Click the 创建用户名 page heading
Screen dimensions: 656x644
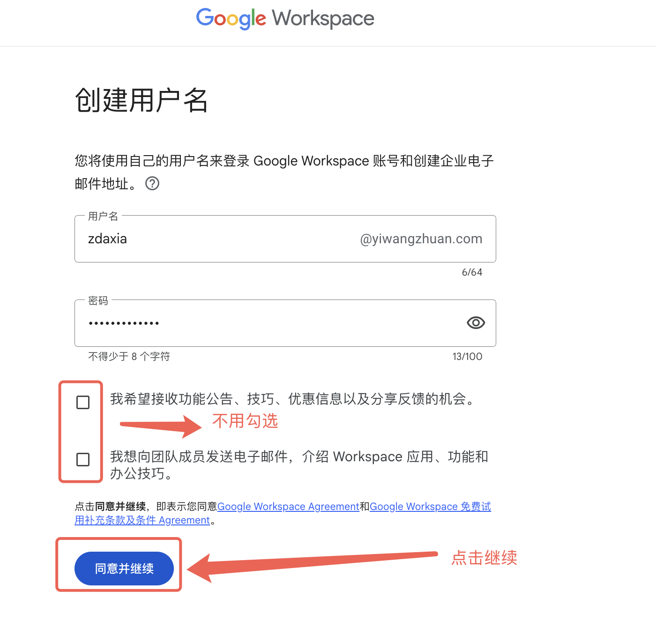point(141,100)
